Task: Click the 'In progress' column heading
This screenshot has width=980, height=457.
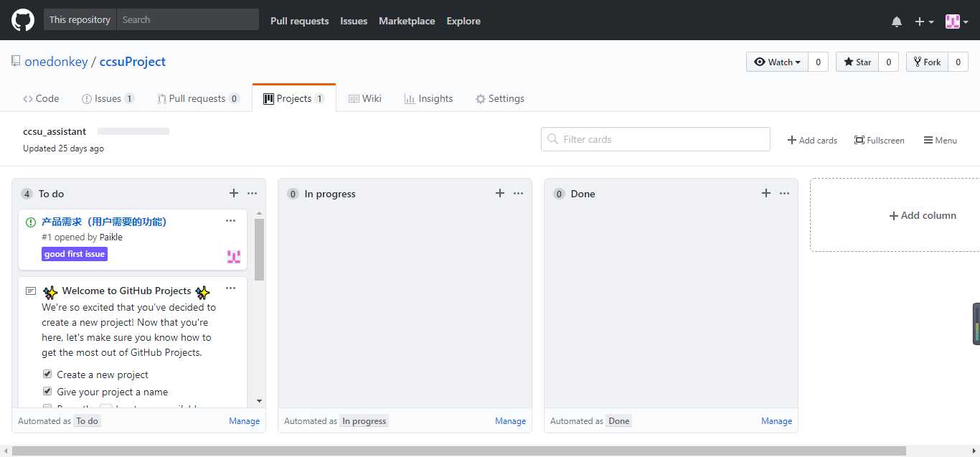Action: point(330,194)
